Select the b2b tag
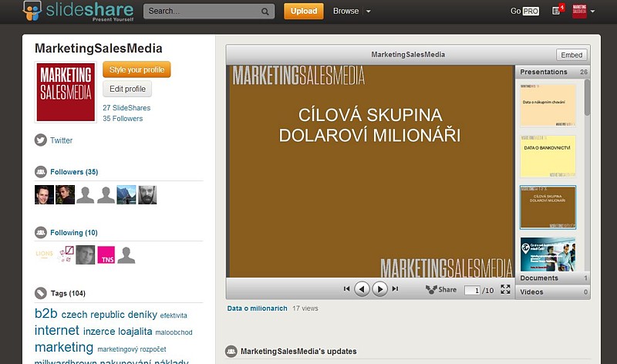Image resolution: width=617 pixels, height=364 pixels. click(46, 314)
